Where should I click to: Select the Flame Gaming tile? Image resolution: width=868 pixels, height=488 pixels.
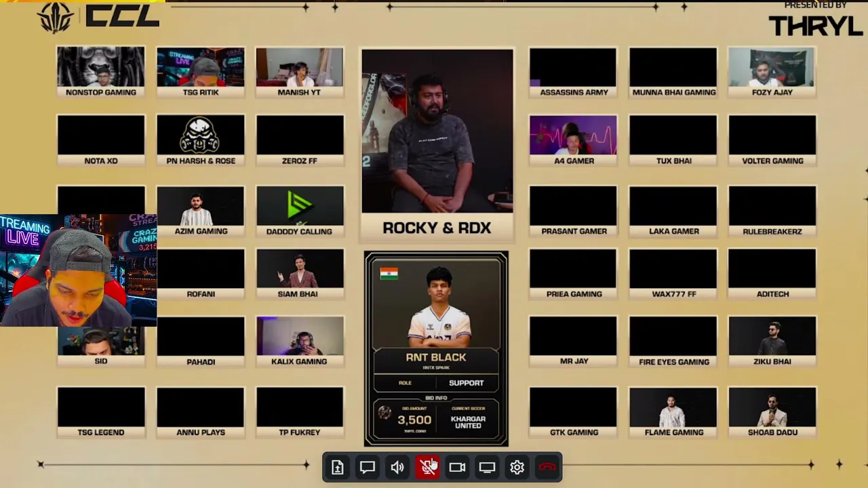(673, 412)
